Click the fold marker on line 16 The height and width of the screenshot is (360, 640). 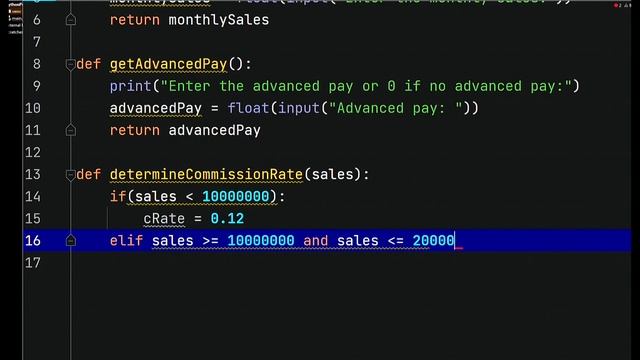71,241
